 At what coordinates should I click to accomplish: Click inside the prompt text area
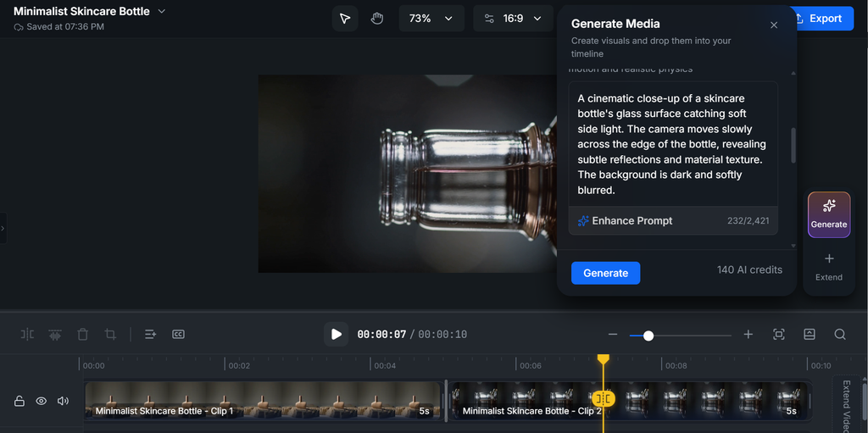click(x=673, y=144)
